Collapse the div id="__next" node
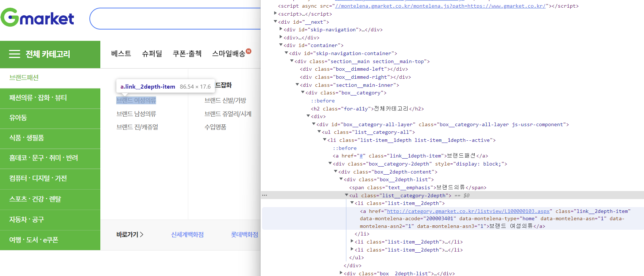644x276 pixels. [x=275, y=22]
